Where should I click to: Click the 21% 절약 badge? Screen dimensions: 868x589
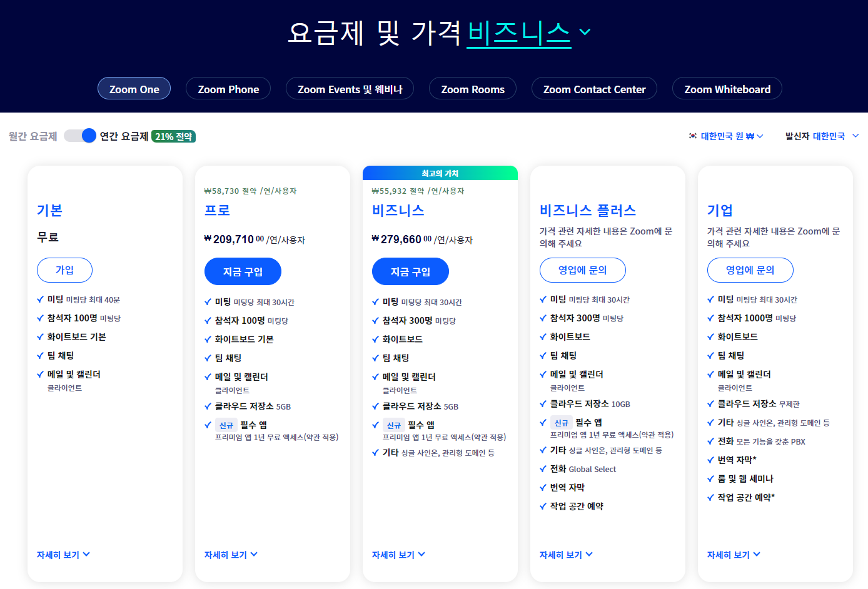174,136
